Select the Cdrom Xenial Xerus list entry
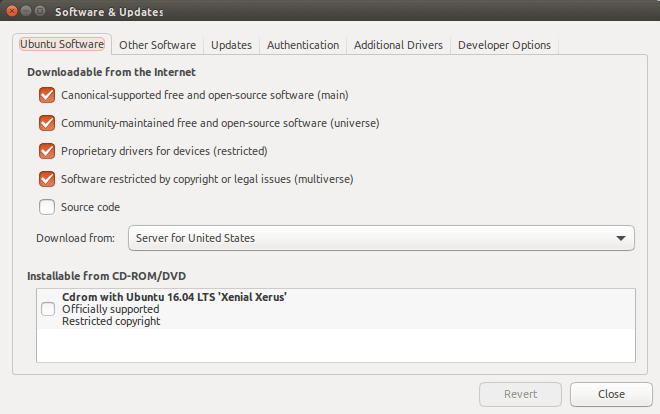 [x=336, y=309]
